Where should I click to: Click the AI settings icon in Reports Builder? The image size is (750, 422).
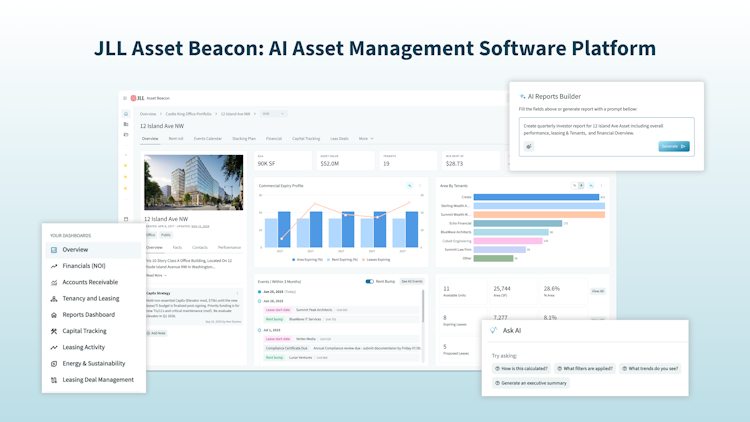tap(529, 146)
